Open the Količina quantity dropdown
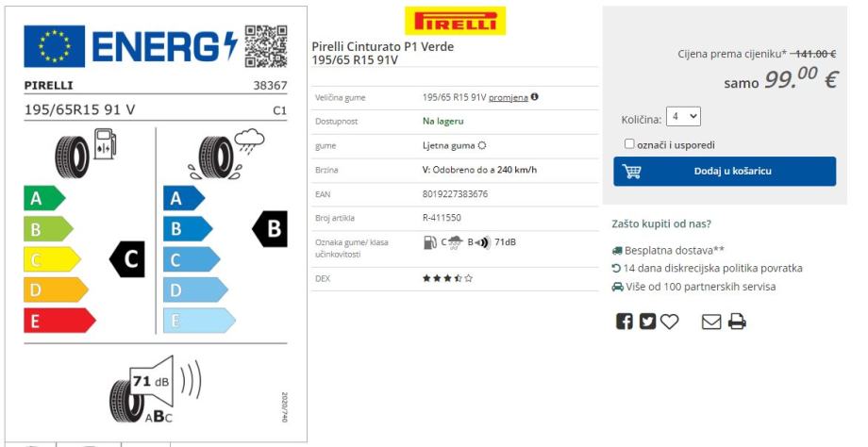 [x=683, y=117]
